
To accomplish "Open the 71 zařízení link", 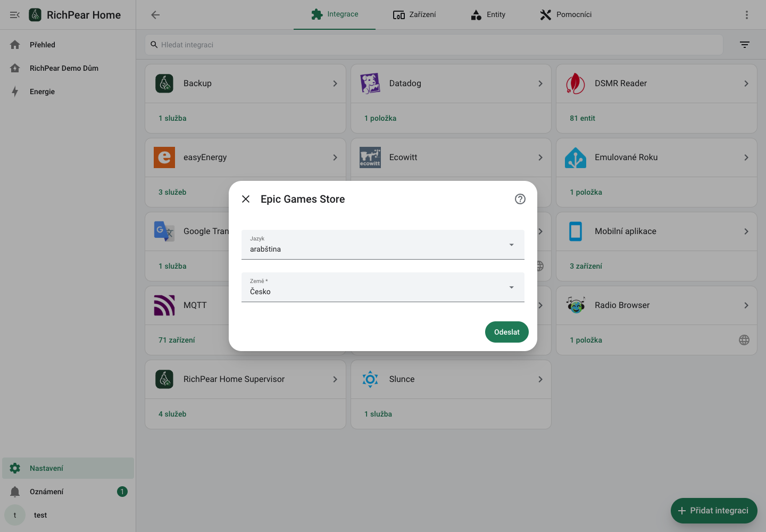I will pyautogui.click(x=177, y=340).
